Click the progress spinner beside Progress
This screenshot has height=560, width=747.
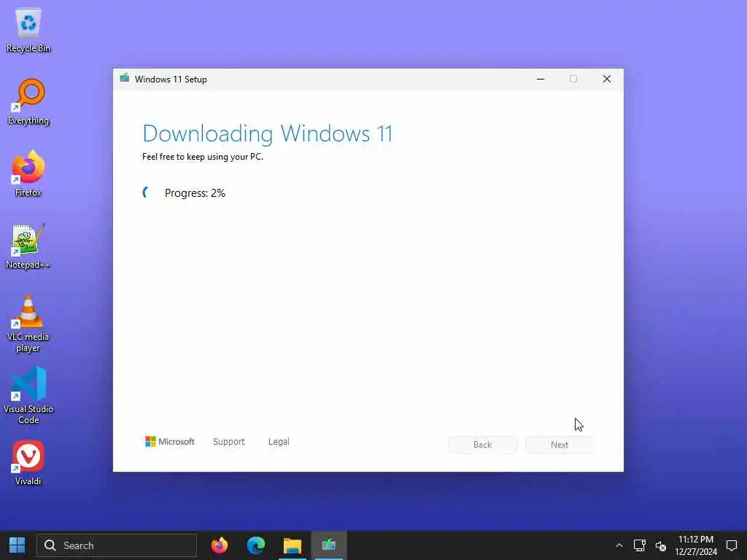pos(146,192)
